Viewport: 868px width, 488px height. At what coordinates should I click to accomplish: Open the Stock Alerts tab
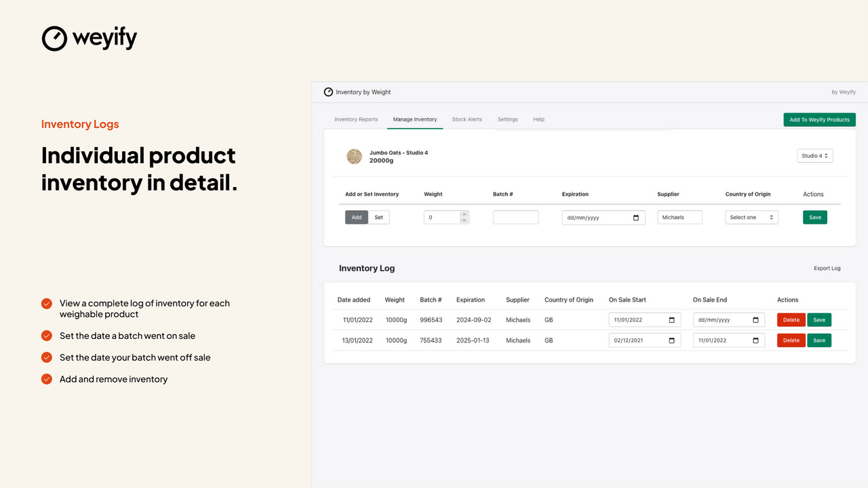(x=467, y=119)
